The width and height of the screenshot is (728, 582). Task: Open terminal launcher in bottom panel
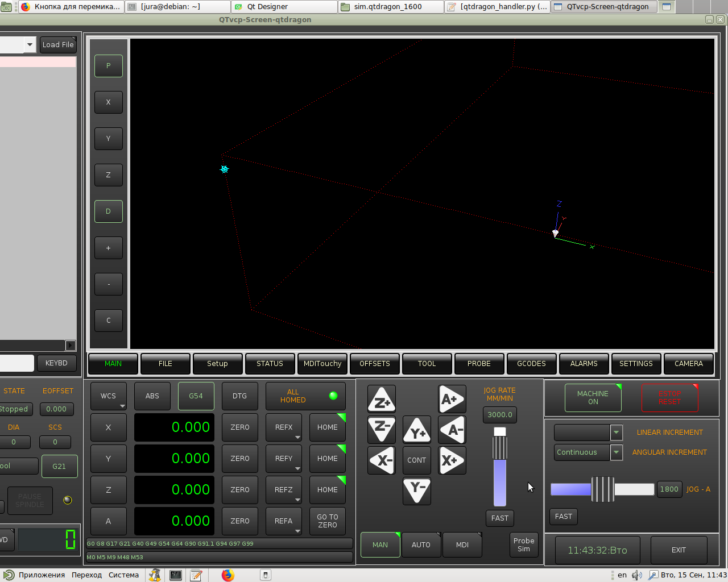[176, 575]
